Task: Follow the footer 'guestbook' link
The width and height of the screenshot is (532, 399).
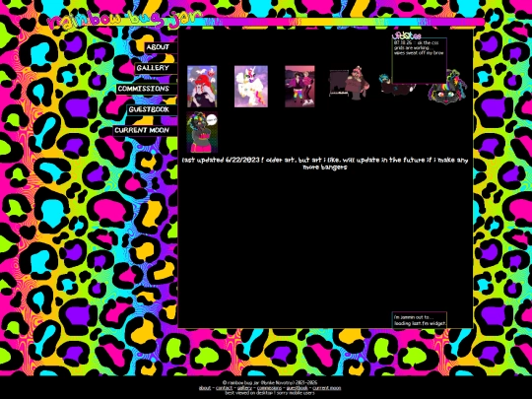Action: pos(297,388)
